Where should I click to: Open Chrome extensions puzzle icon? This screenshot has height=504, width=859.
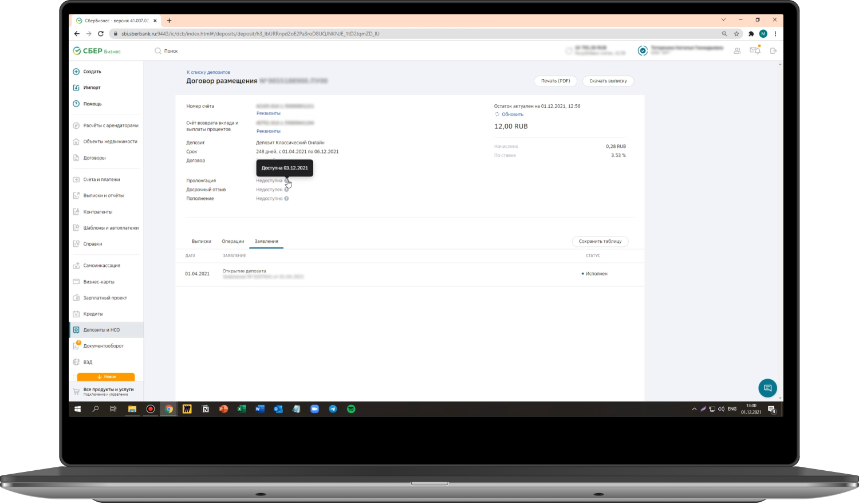point(751,34)
